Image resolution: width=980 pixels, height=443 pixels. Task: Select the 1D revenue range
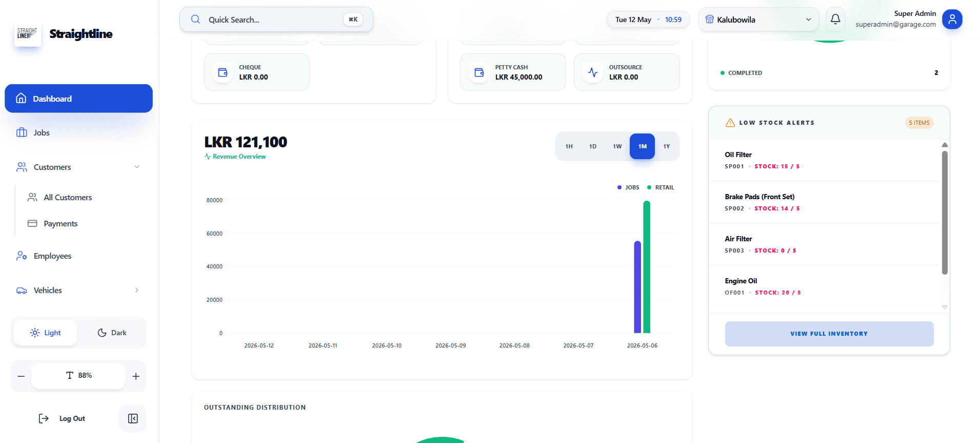593,146
